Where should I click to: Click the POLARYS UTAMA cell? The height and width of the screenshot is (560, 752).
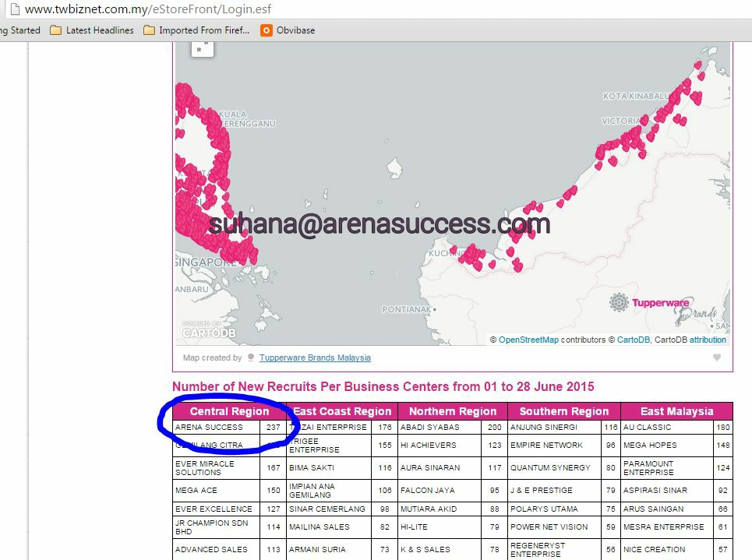554,509
